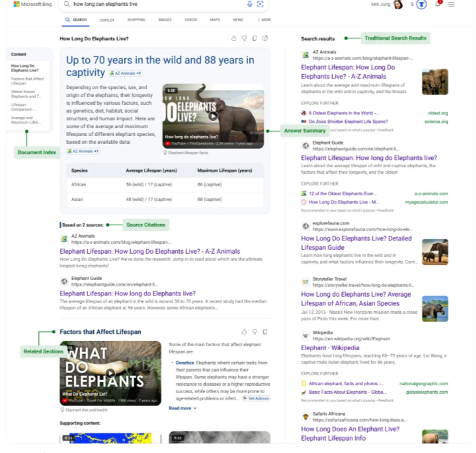Image resolution: width=476 pixels, height=453 pixels.
Task: Expand 'Read more' under Genetics paragraph
Action: (x=182, y=408)
